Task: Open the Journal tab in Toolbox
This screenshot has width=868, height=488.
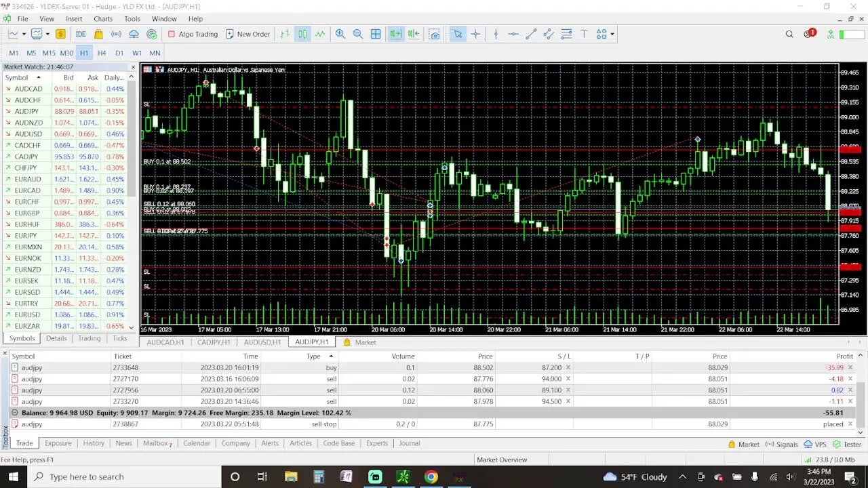Action: [409, 443]
